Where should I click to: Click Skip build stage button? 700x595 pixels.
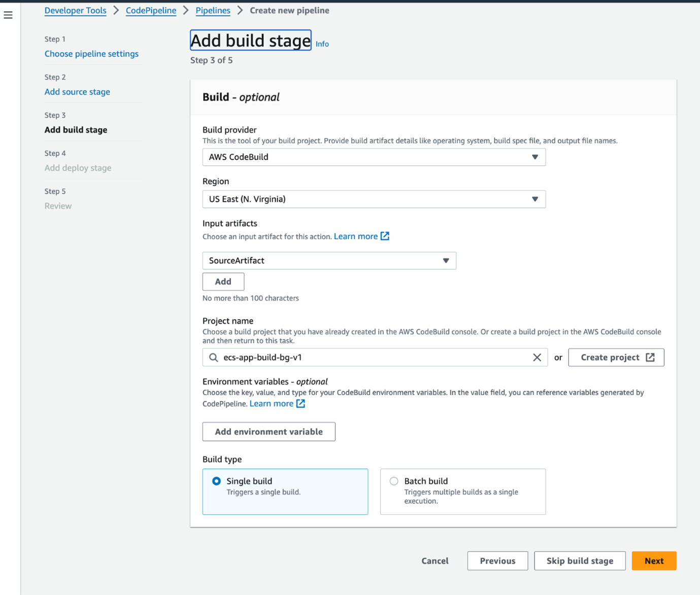580,561
